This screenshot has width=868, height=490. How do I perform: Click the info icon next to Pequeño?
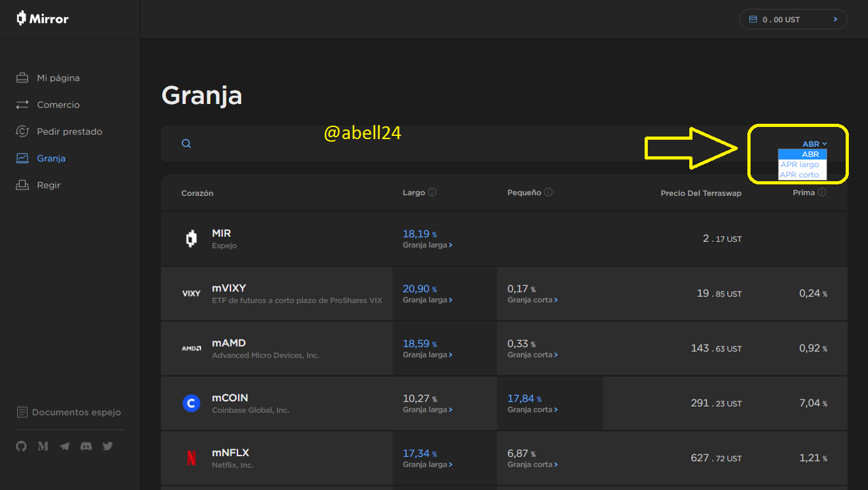(x=548, y=192)
